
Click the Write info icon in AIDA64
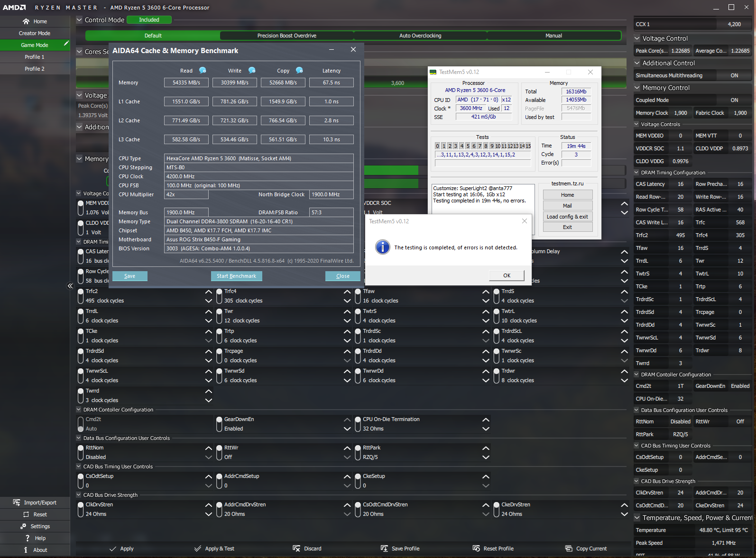(252, 70)
